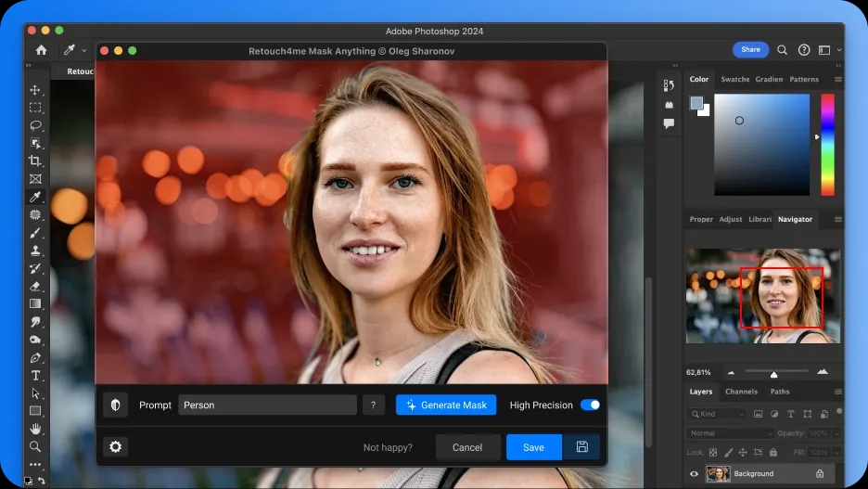Toggle filter for pixel layers

point(758,414)
